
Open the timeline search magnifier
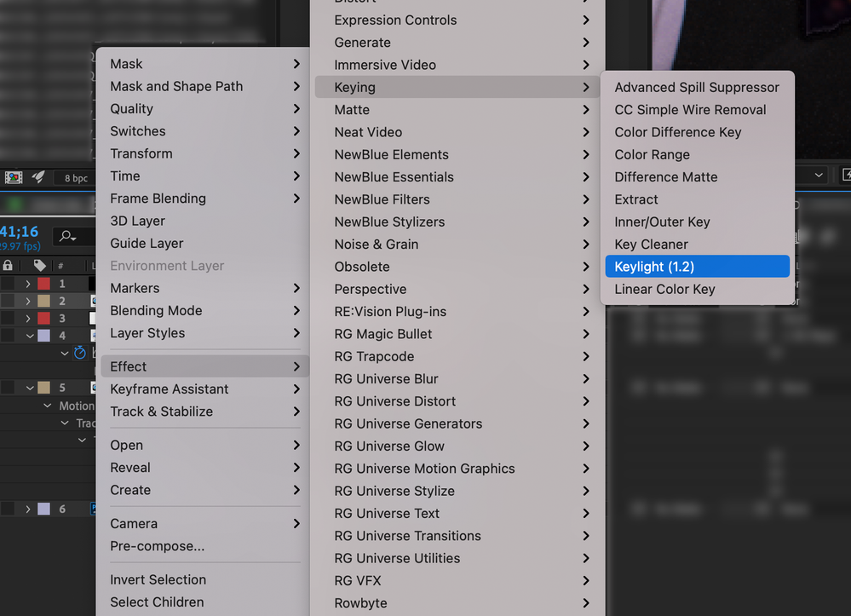66,237
